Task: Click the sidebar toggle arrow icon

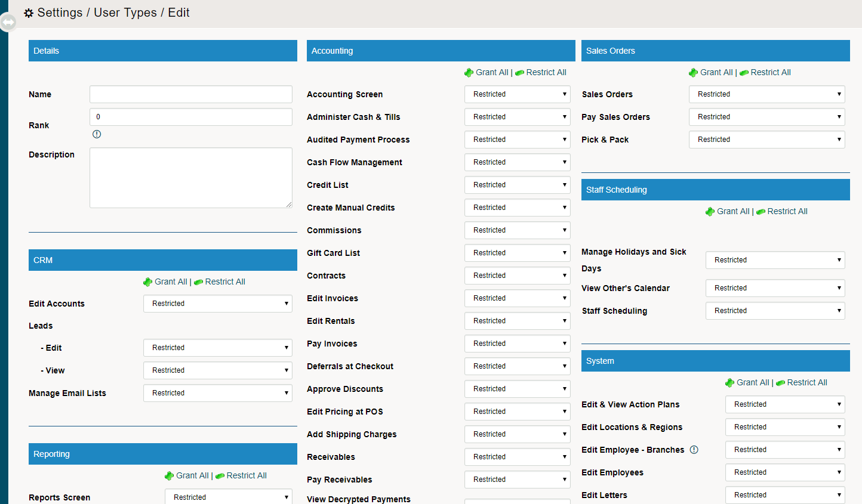Action: (x=8, y=23)
